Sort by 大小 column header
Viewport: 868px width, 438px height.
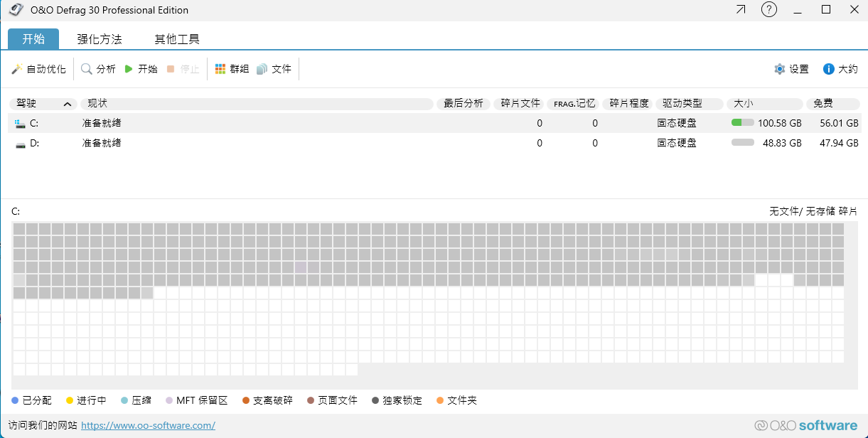click(x=764, y=104)
